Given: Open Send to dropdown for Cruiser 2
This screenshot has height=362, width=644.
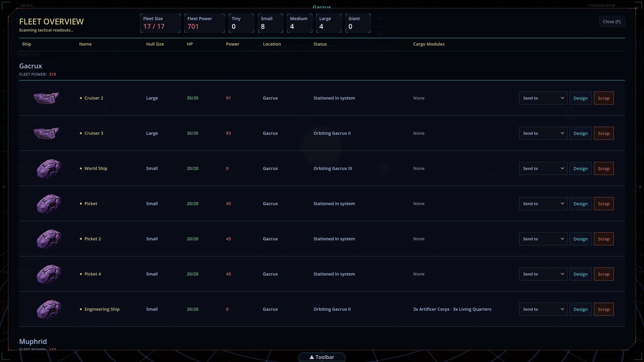Looking at the screenshot, I should pyautogui.click(x=543, y=98).
